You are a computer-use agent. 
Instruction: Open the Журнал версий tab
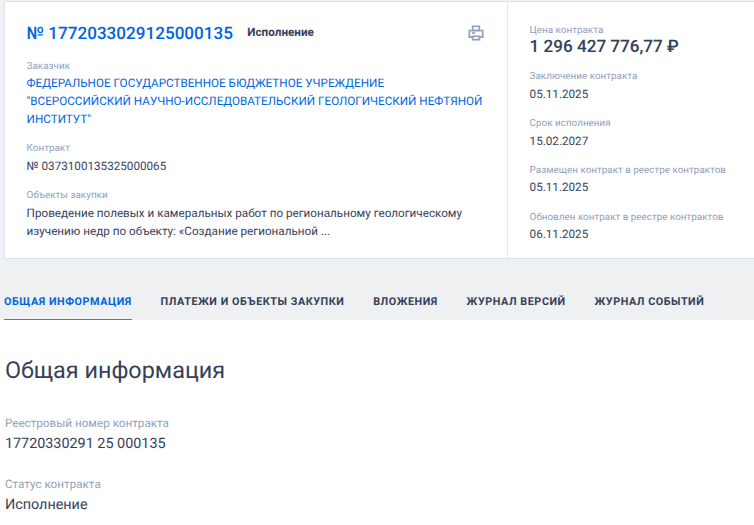point(515,301)
